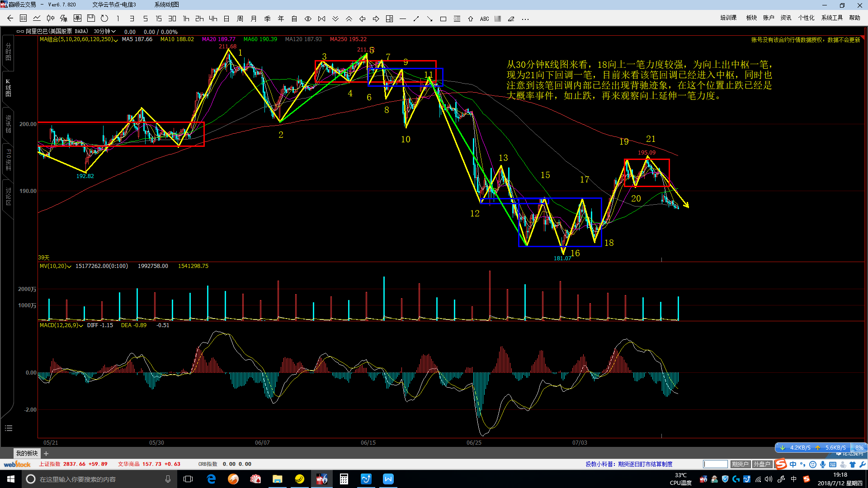Add a new board tab with plus
Image resolution: width=868 pixels, height=488 pixels.
pos(46,454)
